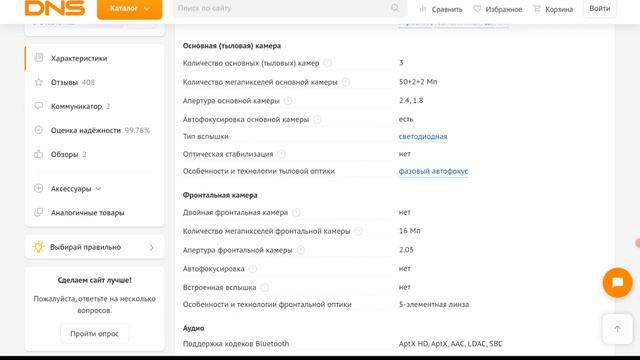Click help icon for Двойная фронтальная камера
The height and width of the screenshot is (360, 640).
(x=296, y=213)
